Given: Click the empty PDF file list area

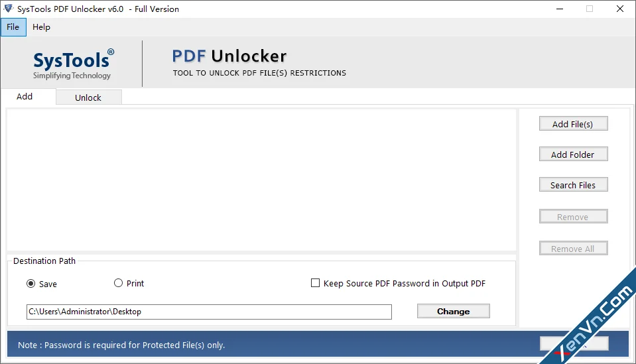Looking at the screenshot, I should (261, 180).
